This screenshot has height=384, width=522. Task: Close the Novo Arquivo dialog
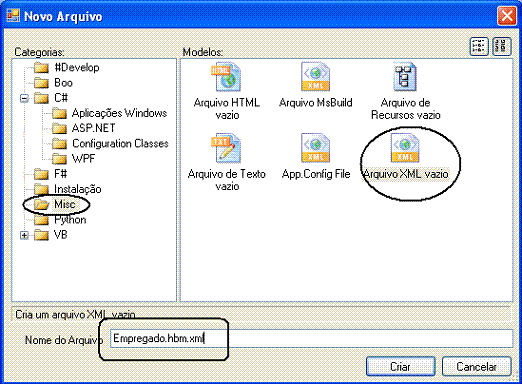[x=507, y=16]
